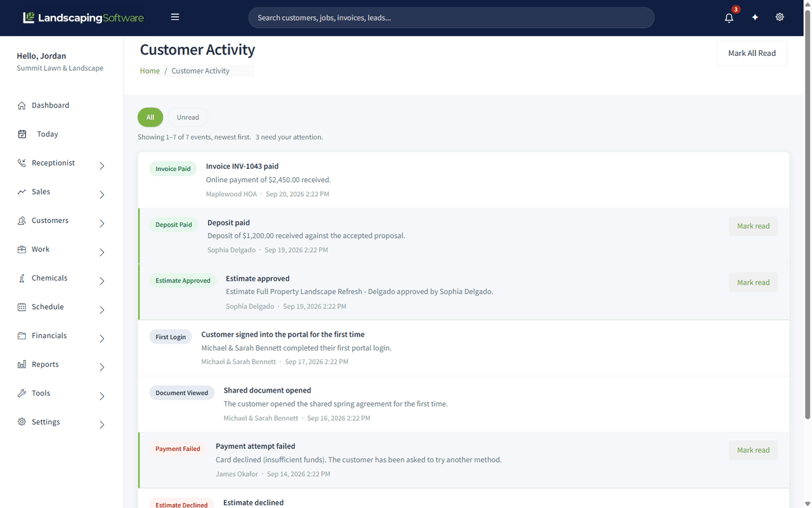This screenshot has width=812, height=508.
Task: Expand the Financials submenu chevron
Action: [101, 338]
